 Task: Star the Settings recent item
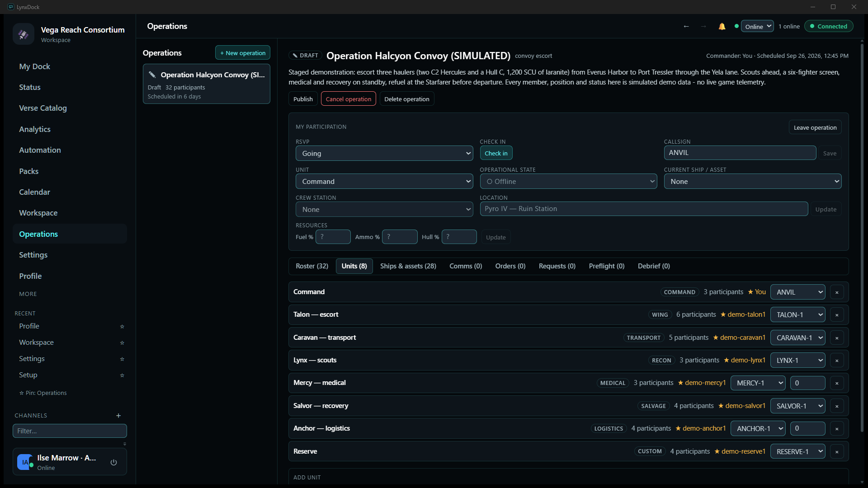tap(122, 359)
